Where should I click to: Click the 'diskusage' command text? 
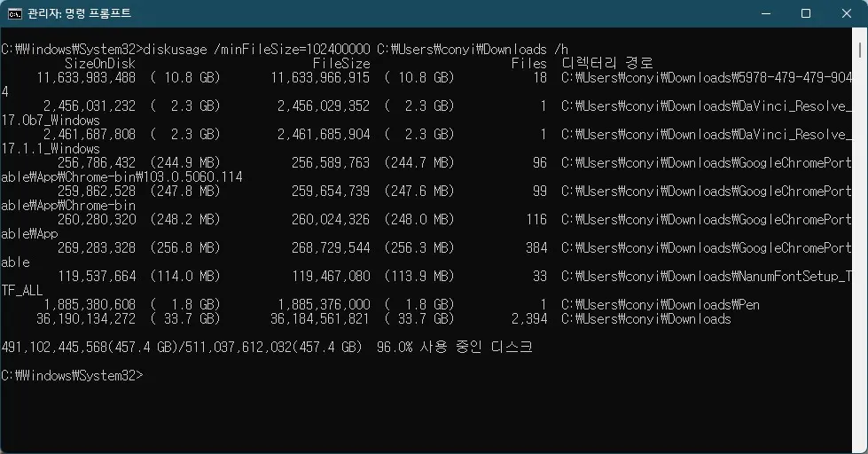tap(175, 50)
